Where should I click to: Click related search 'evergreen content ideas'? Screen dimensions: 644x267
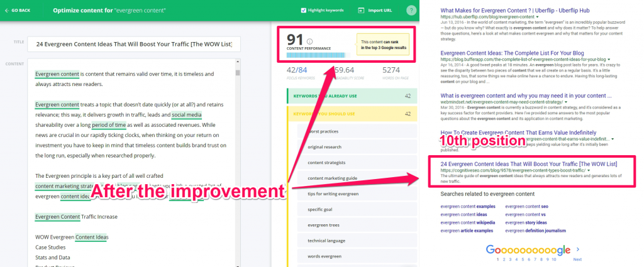click(x=464, y=214)
